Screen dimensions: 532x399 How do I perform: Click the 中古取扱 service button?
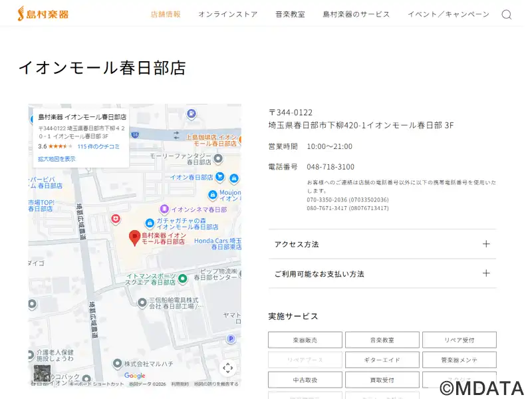click(305, 380)
